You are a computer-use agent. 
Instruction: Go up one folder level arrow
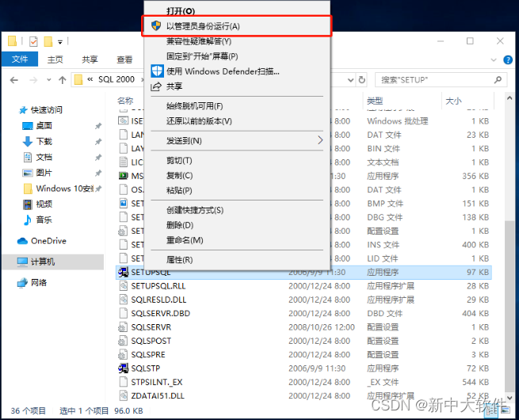[x=63, y=80]
